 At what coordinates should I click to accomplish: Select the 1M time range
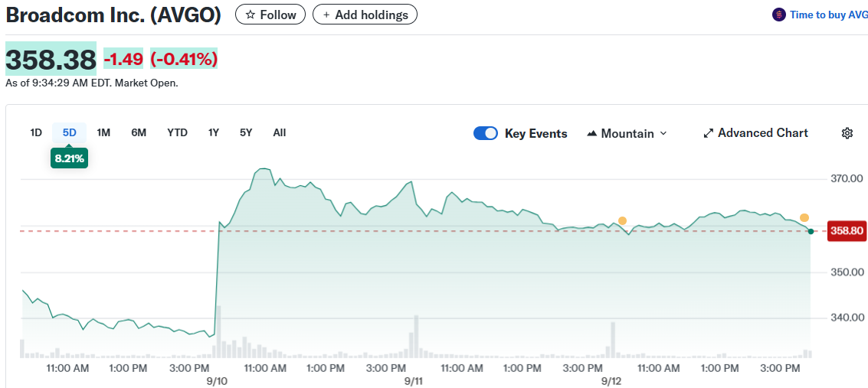(x=103, y=132)
